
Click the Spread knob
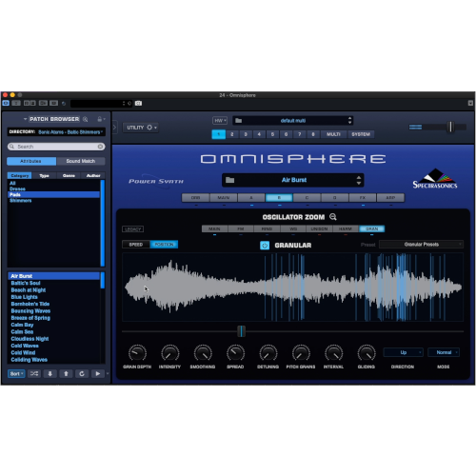[x=235, y=353]
